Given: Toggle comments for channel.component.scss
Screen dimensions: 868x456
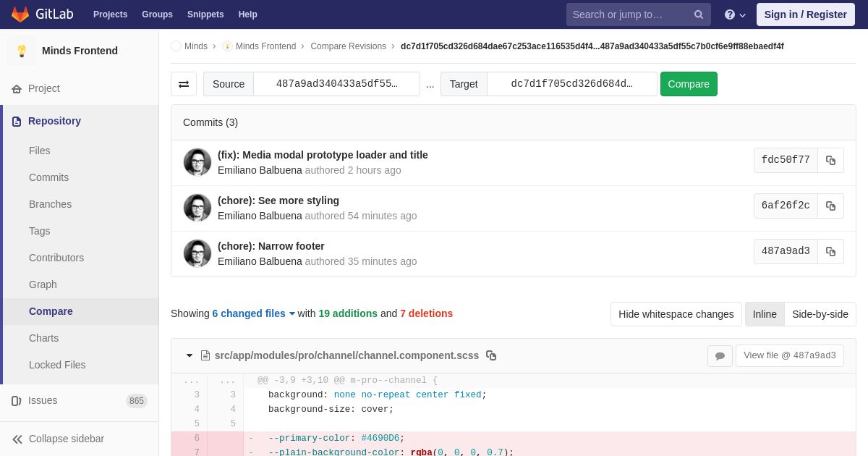Looking at the screenshot, I should tap(720, 355).
